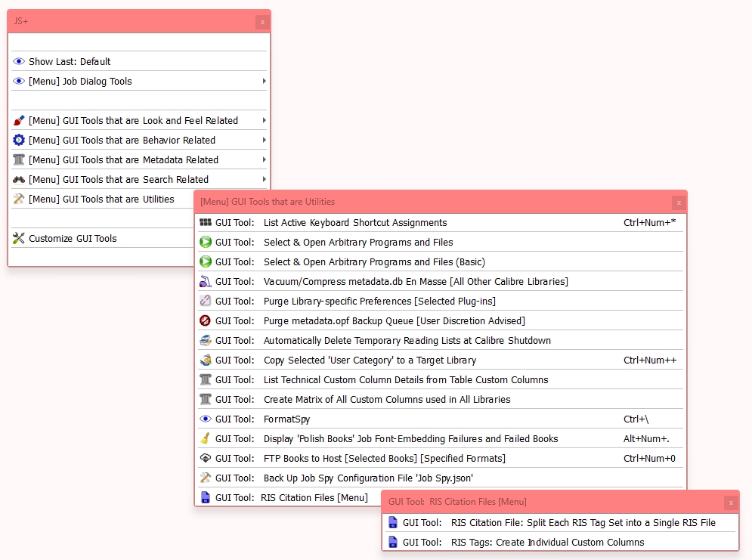
Task: Click the paintbrush icon for Look and Feel tools
Action: pyautogui.click(x=19, y=120)
